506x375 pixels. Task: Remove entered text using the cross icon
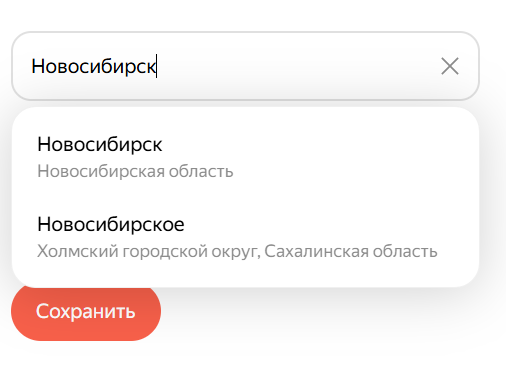click(450, 66)
